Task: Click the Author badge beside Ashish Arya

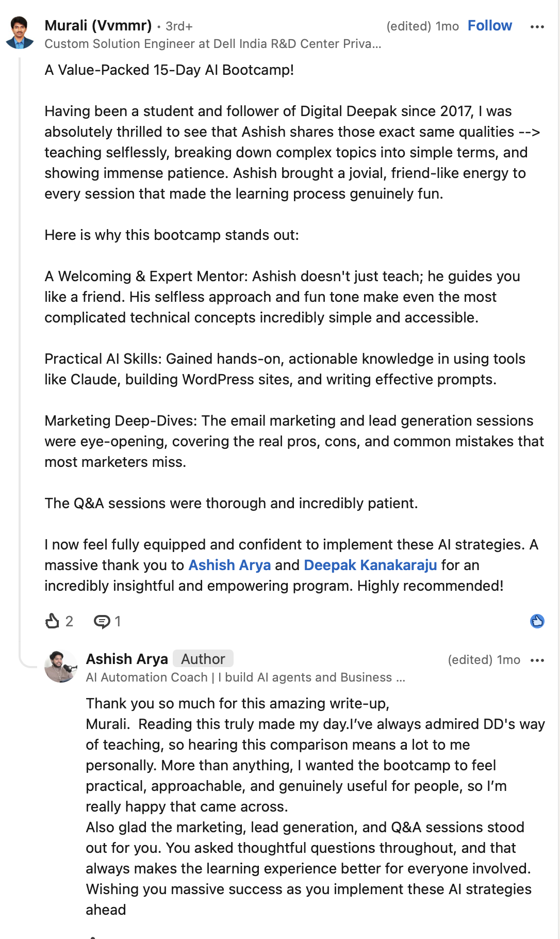Action: tap(203, 659)
